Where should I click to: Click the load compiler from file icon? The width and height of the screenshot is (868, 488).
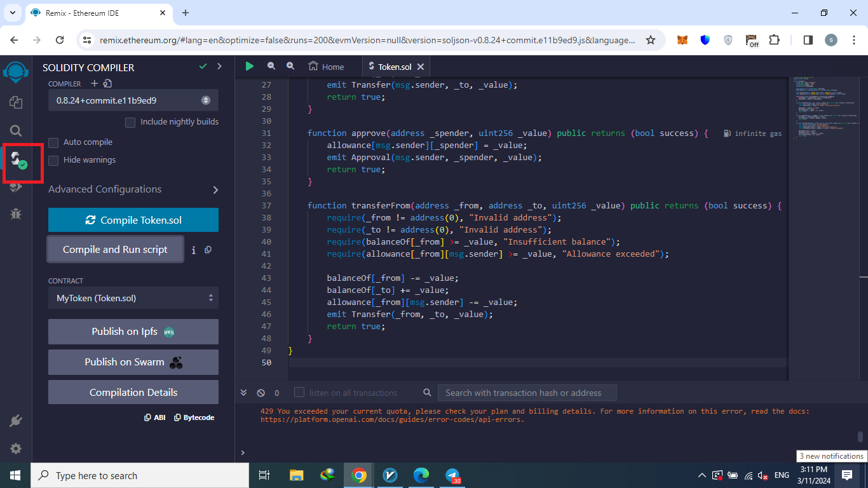(x=107, y=83)
